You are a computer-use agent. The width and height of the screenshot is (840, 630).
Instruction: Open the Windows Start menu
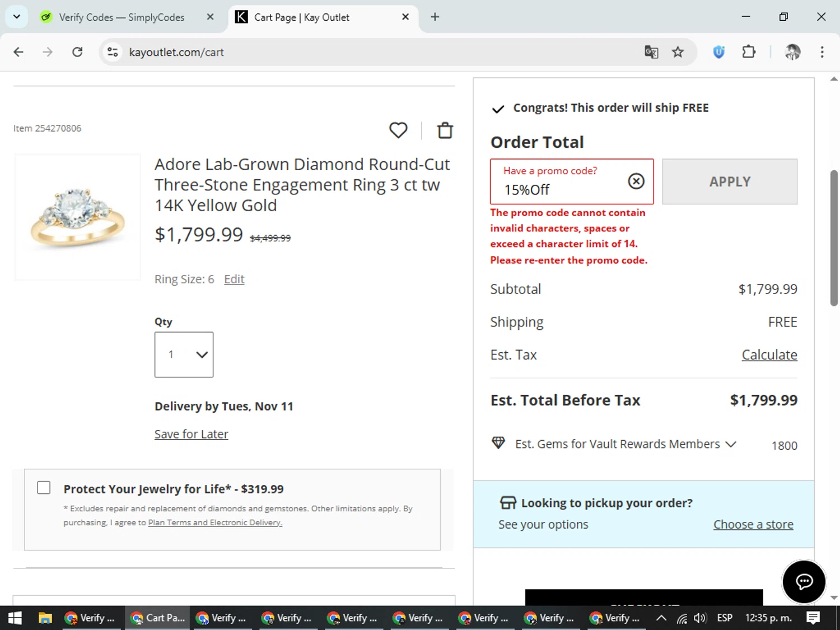[15, 618]
